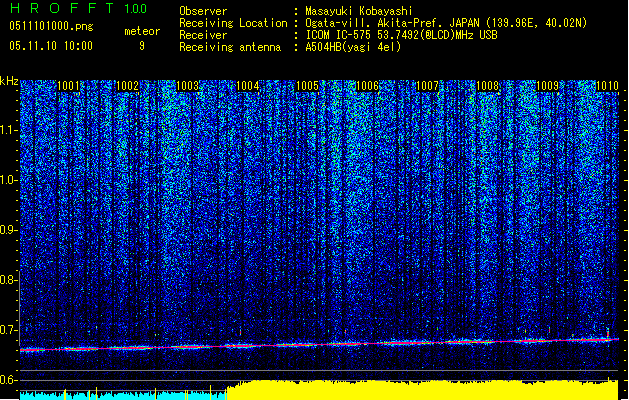
Task: Click the 1007 time marker
Action: pos(428,86)
